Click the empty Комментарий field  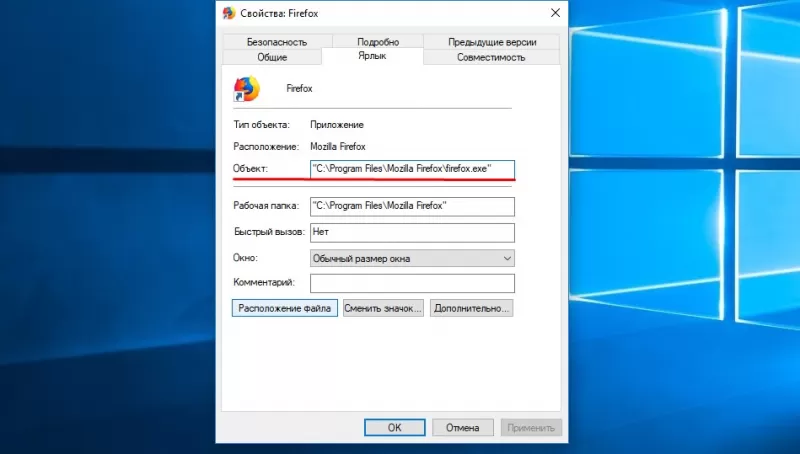(412, 283)
